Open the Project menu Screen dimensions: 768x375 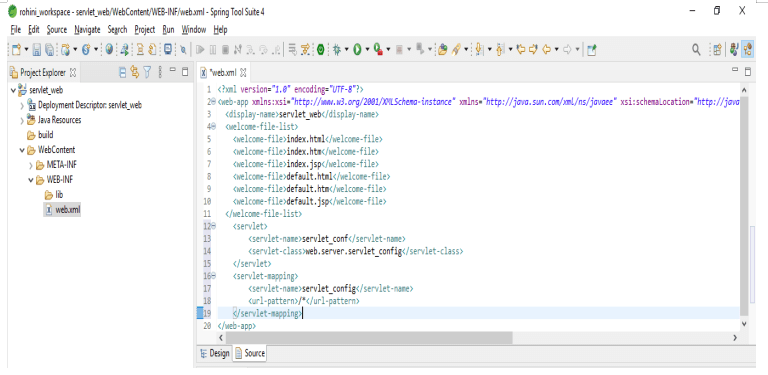(x=144, y=30)
